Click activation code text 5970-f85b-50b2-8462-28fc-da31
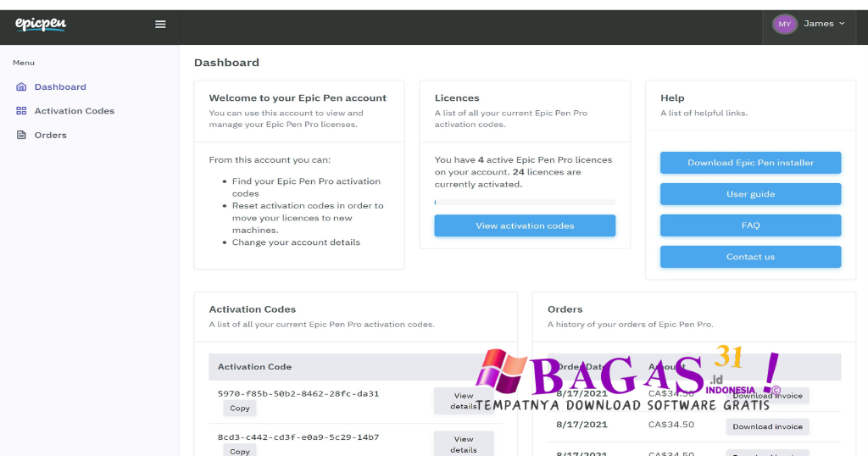 (x=298, y=394)
